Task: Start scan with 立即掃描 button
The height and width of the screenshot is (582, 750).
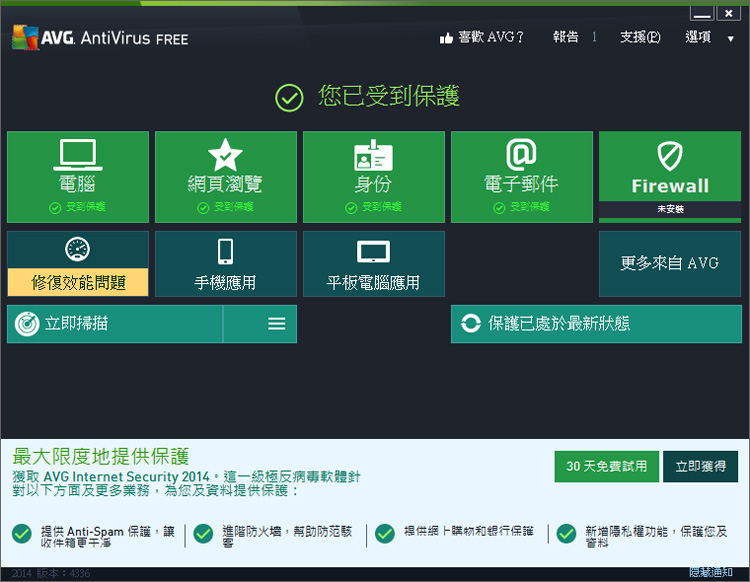Action: pos(115,324)
